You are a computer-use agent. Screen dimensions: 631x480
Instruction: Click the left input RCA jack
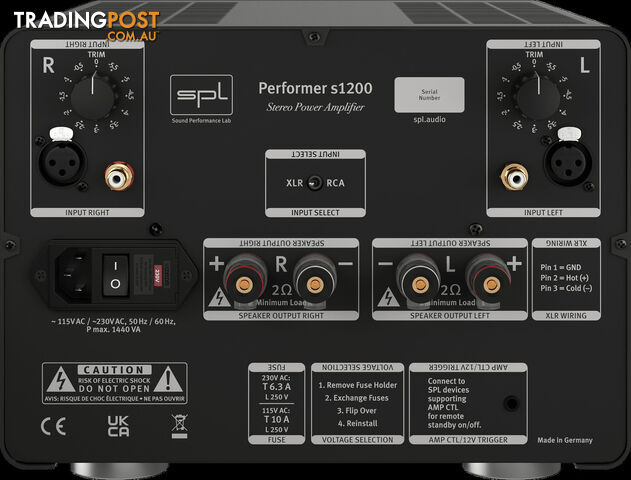pyautogui.click(x=514, y=176)
